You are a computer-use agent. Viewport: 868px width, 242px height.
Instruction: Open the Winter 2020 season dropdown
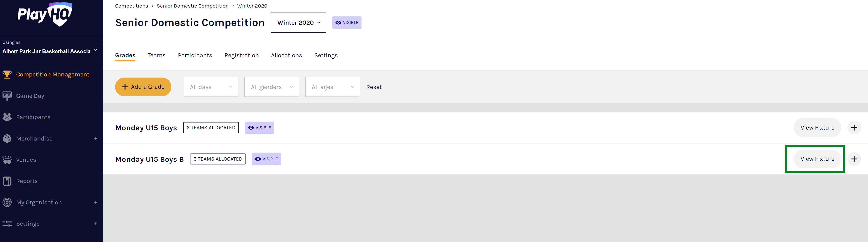[298, 23]
